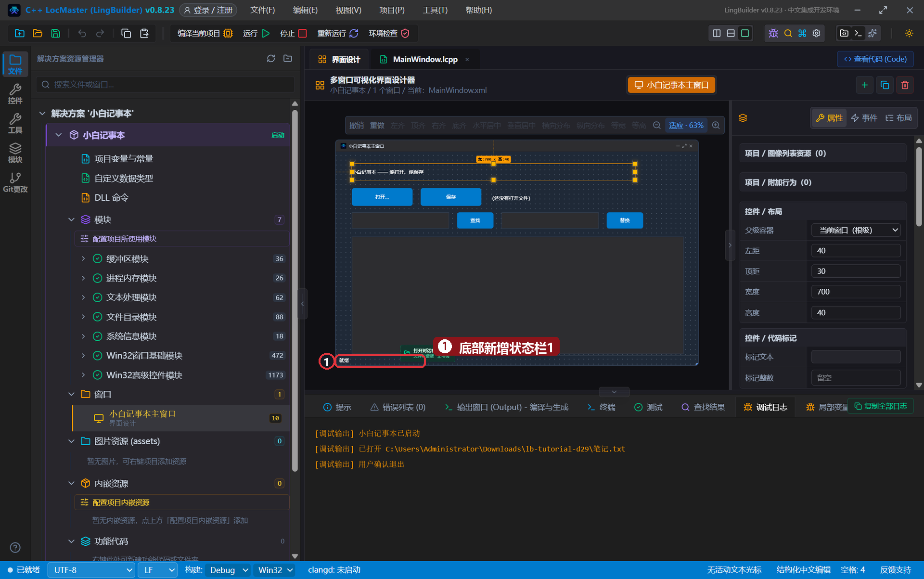Viewport: 924px width, 579px height.
Task: Select the split-column layout toggle
Action: pyautogui.click(x=717, y=33)
